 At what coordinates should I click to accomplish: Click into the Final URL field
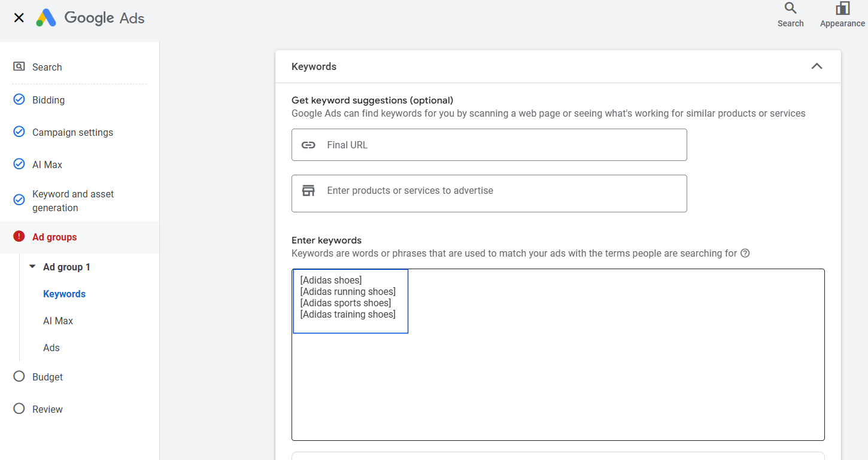tap(489, 145)
